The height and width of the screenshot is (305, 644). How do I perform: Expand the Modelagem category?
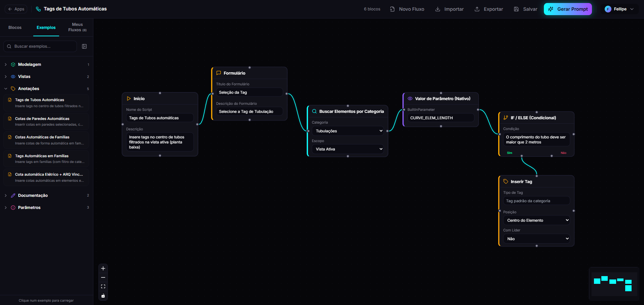pos(6,64)
